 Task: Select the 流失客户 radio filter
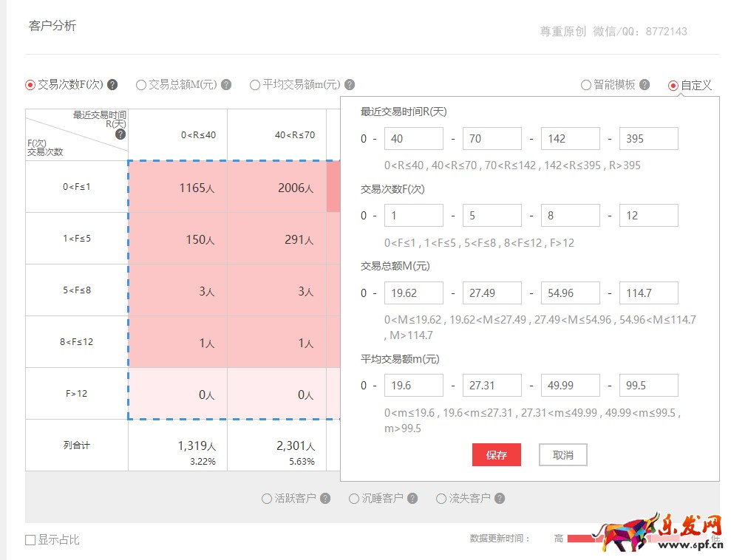441,499
